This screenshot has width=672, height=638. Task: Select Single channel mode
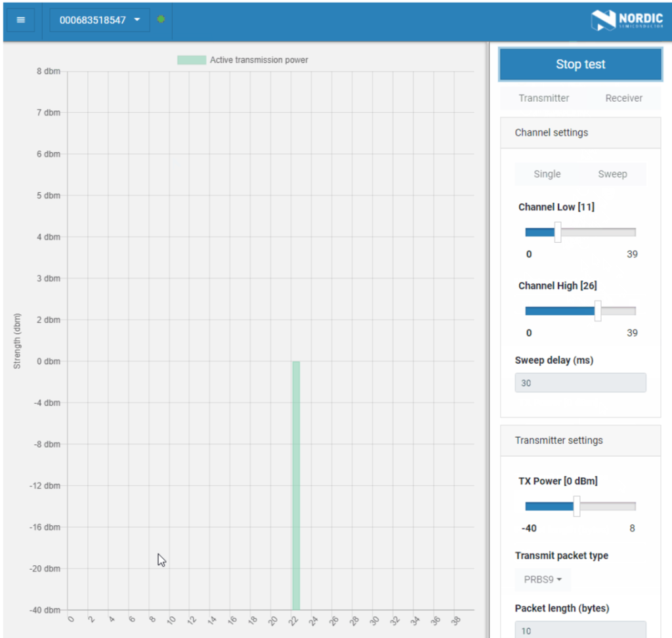547,175
